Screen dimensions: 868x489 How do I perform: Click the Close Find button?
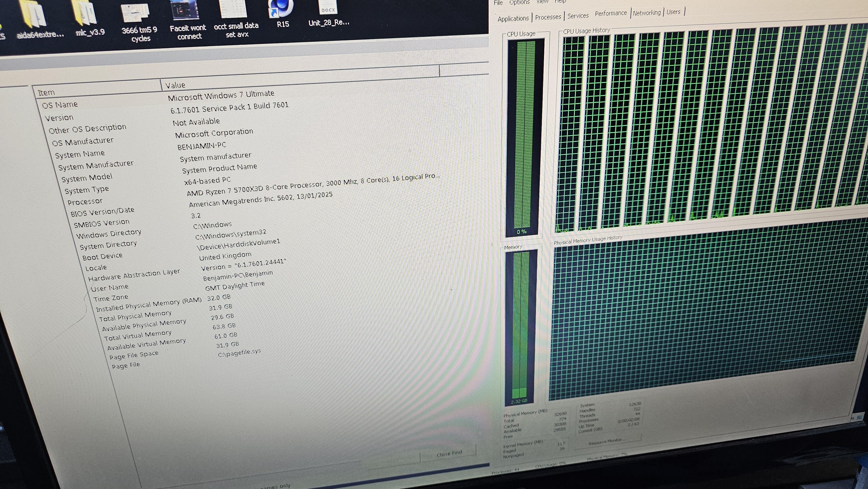pyautogui.click(x=449, y=454)
